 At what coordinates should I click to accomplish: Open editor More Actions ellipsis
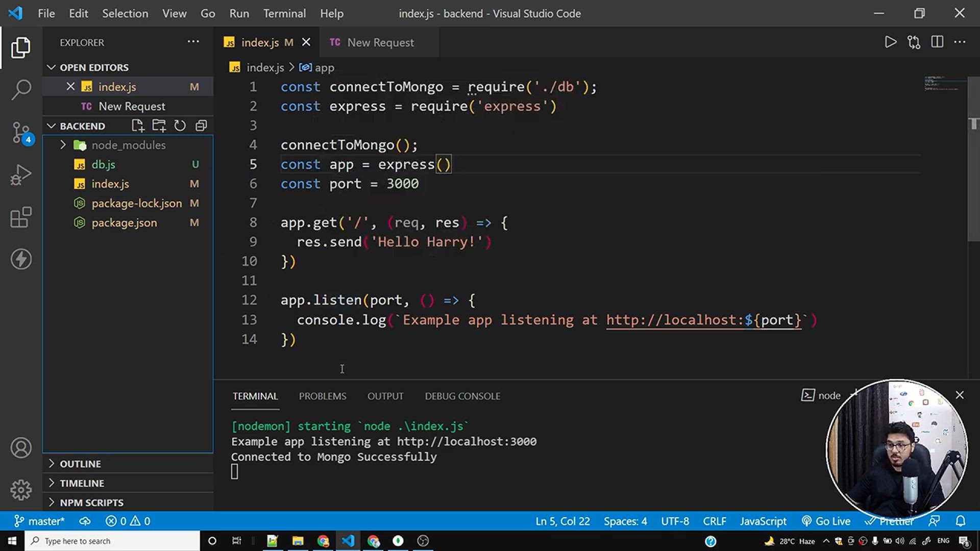(960, 42)
